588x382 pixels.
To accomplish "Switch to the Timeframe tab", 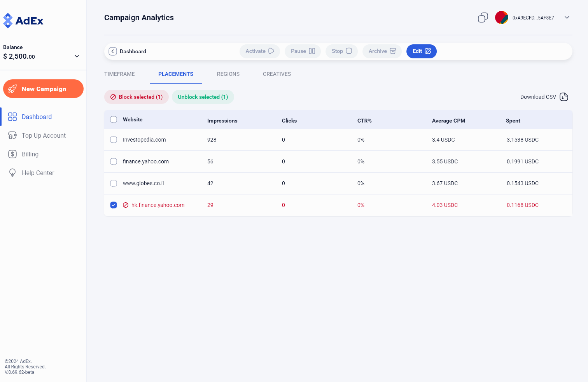I will 119,74.
